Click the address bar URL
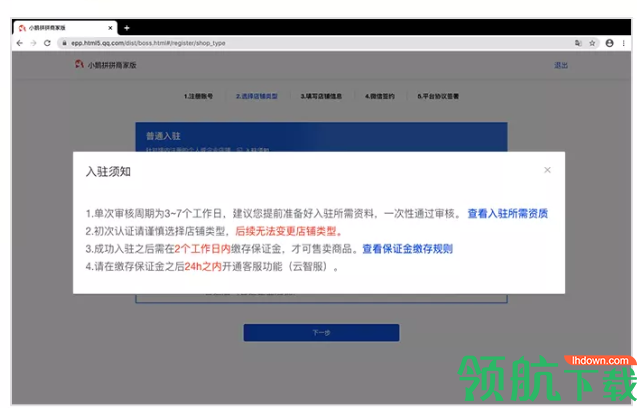The height and width of the screenshot is (408, 637). pos(148,43)
